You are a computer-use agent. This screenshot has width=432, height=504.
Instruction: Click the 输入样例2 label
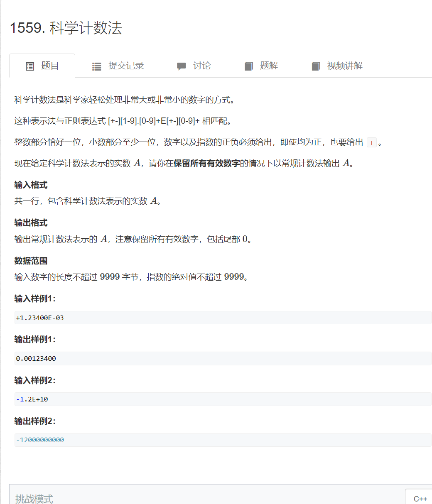click(x=35, y=380)
